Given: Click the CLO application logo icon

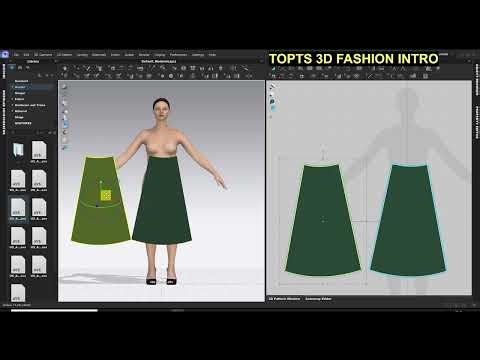Looking at the screenshot, I should pos(5,54).
